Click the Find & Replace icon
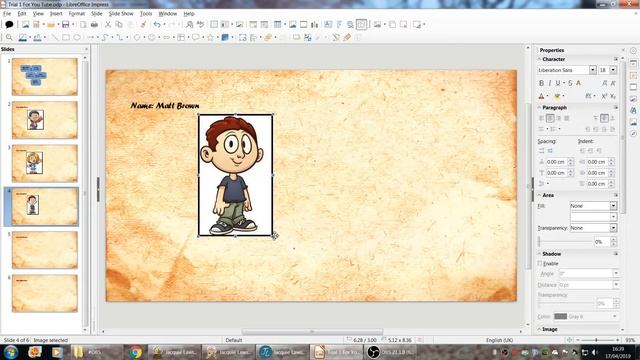 point(189,25)
